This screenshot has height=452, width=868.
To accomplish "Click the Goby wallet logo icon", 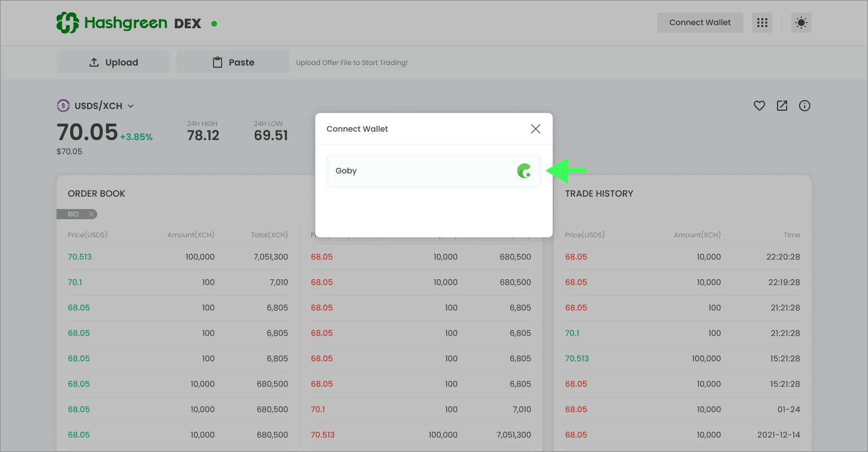I will 524,171.
